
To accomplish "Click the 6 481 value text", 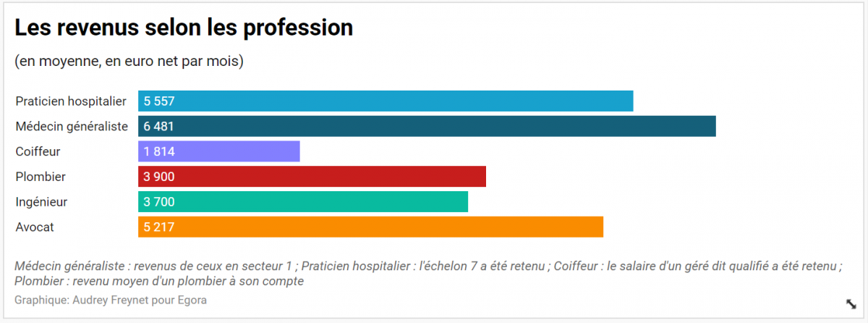I will [x=159, y=126].
